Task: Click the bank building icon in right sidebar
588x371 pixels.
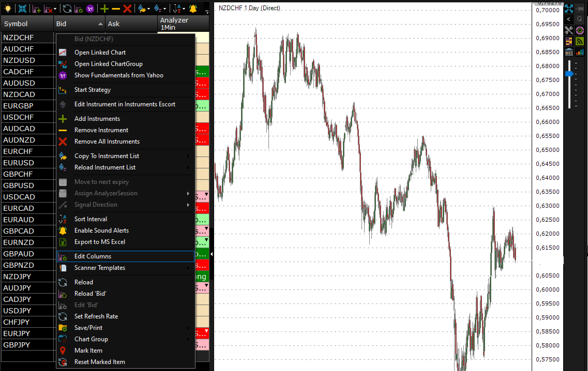Action: click(569, 52)
